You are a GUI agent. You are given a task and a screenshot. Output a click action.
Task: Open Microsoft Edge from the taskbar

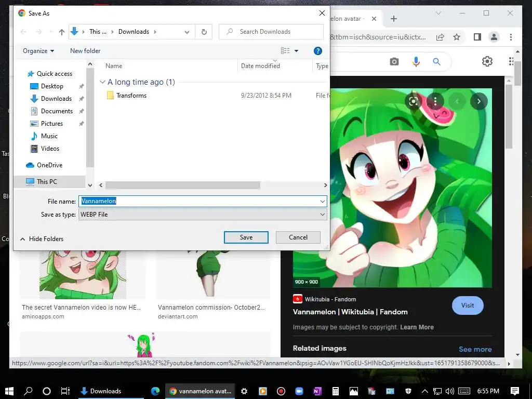(x=155, y=391)
